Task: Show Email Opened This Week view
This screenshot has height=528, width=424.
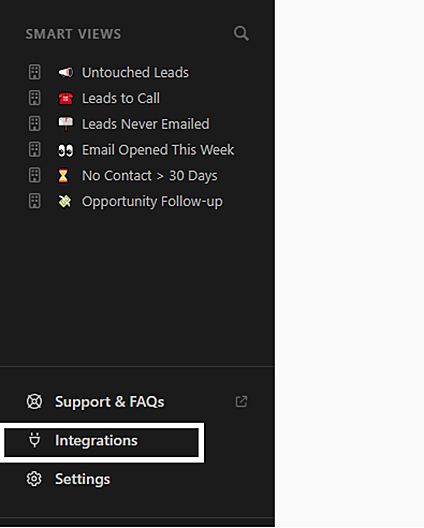Action: click(x=158, y=150)
